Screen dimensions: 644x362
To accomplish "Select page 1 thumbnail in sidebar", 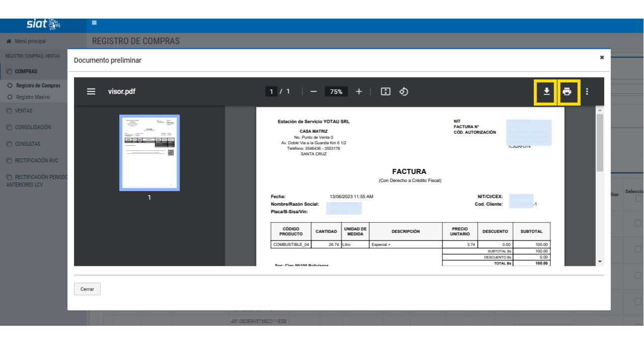I will (x=149, y=153).
